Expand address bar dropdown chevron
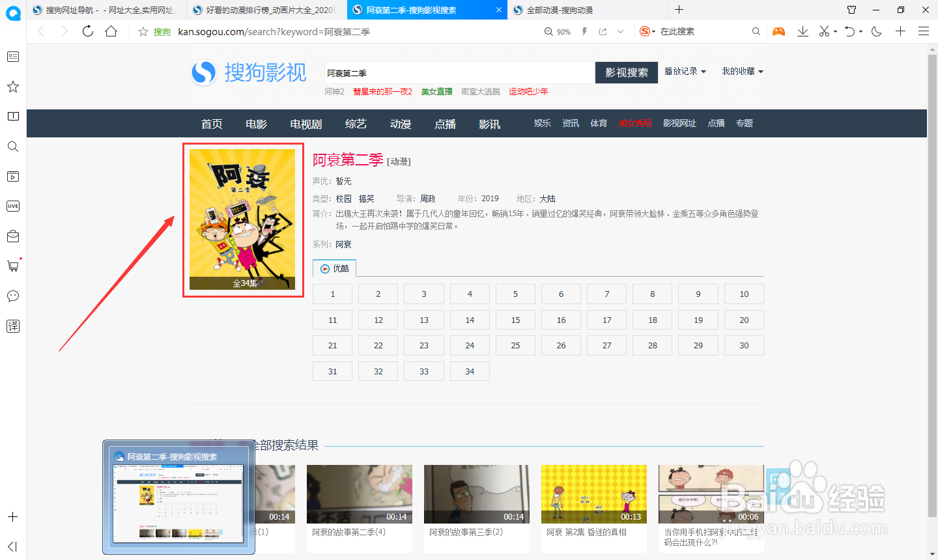 pyautogui.click(x=621, y=31)
